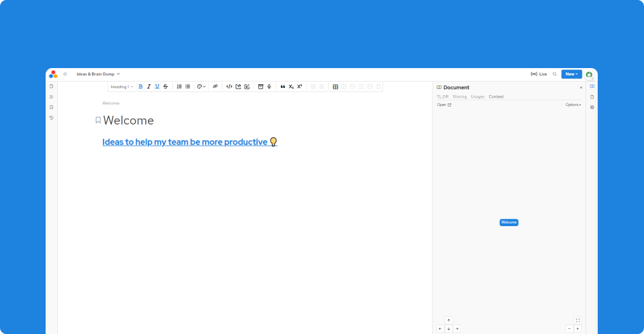
Task: Select the Welcome node in context graph
Action: click(508, 222)
